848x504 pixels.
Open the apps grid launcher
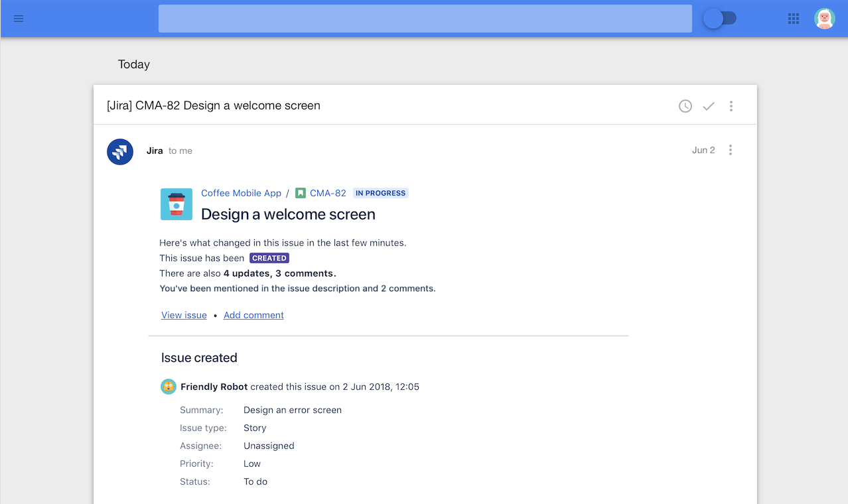[x=794, y=19]
